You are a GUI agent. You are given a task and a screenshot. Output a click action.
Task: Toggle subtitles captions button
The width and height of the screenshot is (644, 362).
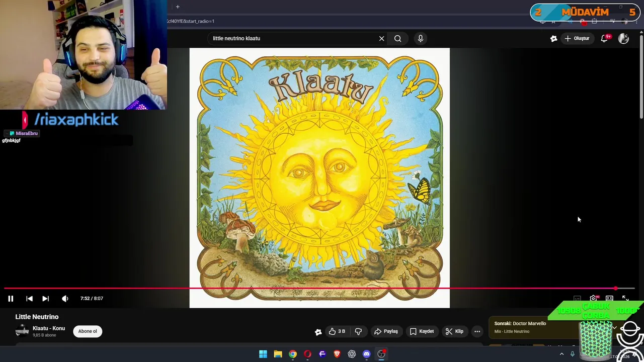pyautogui.click(x=577, y=299)
